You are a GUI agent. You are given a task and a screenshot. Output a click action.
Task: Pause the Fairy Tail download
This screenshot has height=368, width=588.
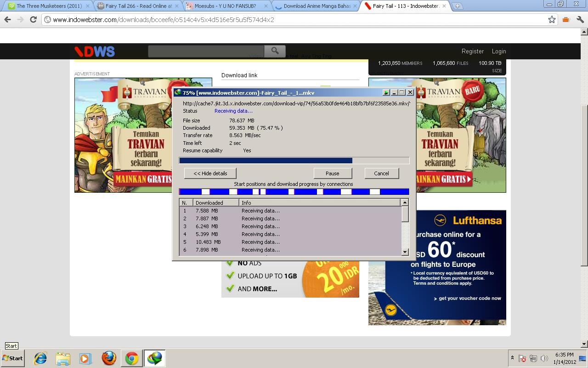[333, 173]
